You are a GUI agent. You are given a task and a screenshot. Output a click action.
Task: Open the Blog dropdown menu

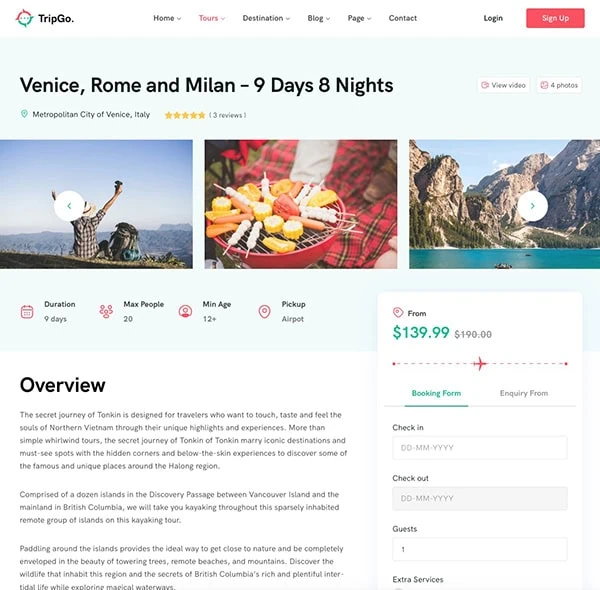[319, 18]
